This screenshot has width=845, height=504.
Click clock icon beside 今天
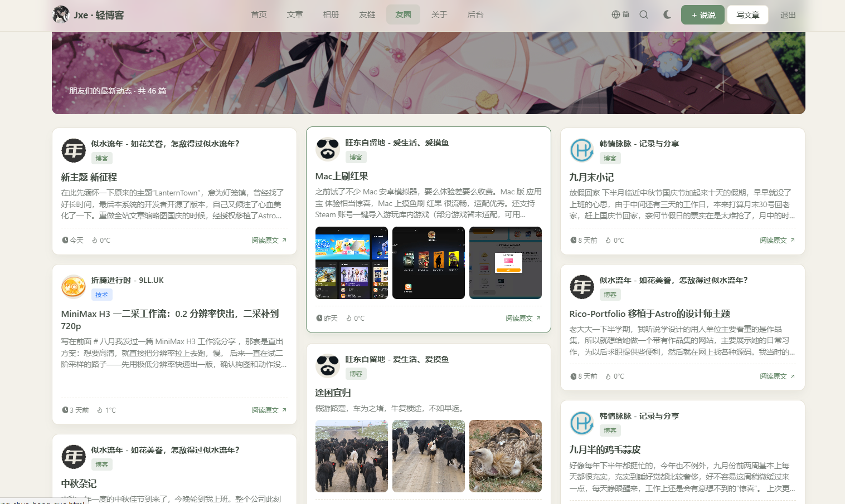65,240
